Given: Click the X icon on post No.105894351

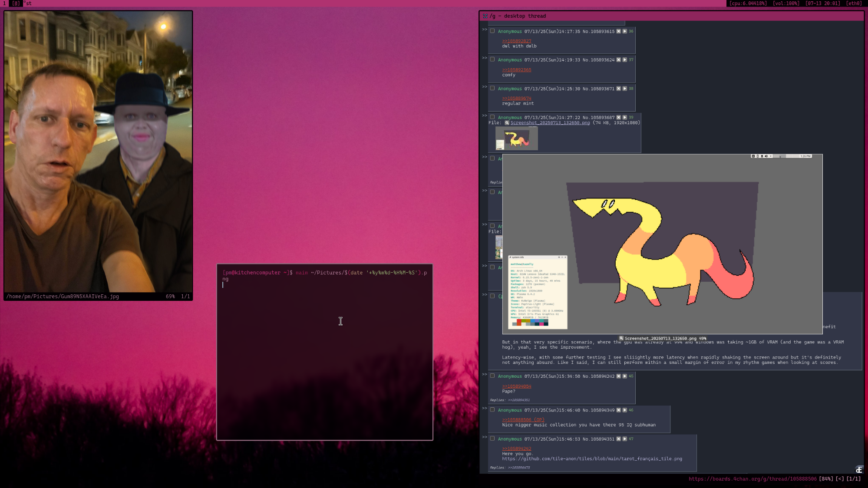Looking at the screenshot, I should pyautogui.click(x=618, y=439).
